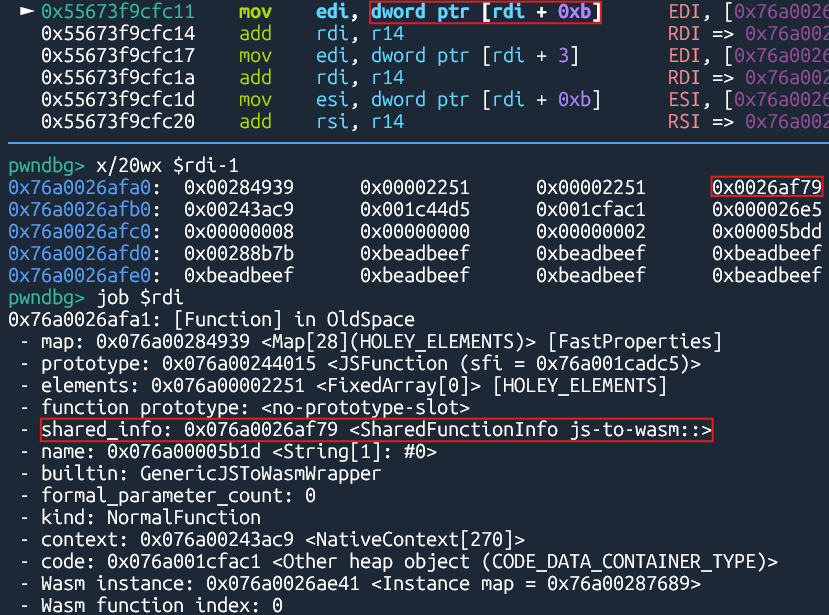Select the red-boxed shared_info line
Image resolution: width=829 pixels, height=615 pixels.
point(376,430)
